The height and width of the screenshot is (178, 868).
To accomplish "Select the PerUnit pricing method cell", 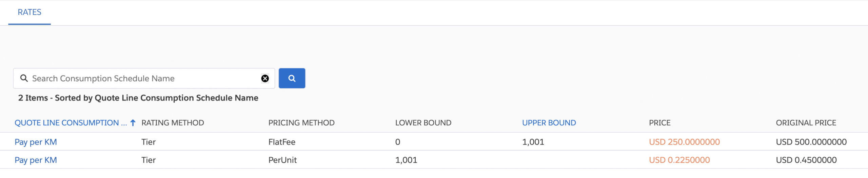I will tap(282, 160).
